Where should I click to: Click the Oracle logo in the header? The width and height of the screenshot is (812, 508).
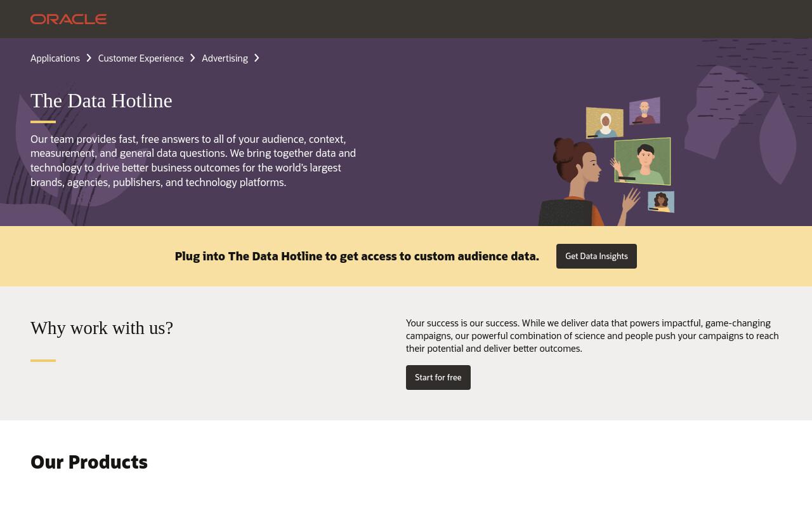[69, 19]
